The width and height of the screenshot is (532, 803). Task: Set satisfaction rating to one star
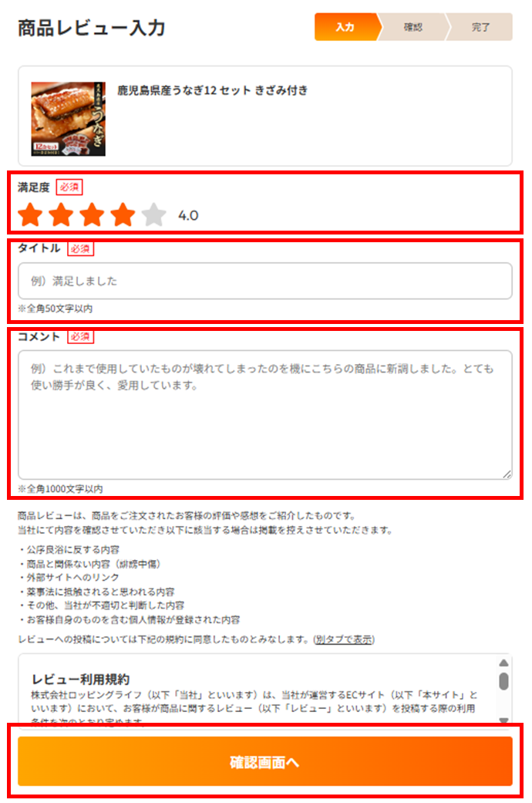pyautogui.click(x=30, y=214)
